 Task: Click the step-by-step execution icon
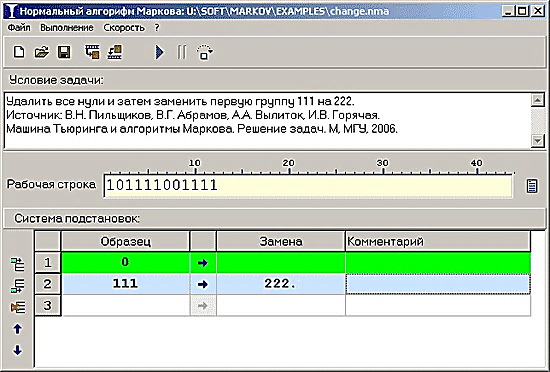tap(205, 52)
